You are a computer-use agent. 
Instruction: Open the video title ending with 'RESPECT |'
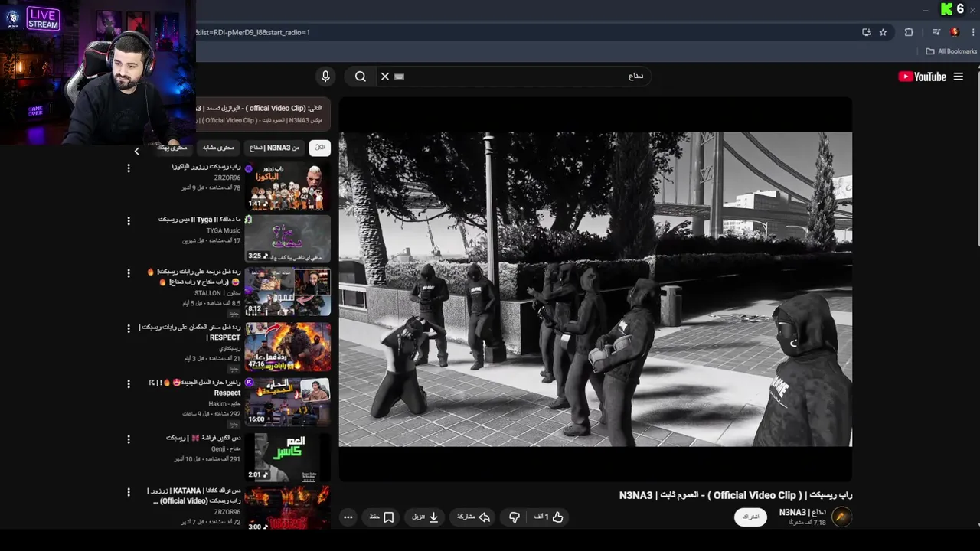(x=190, y=332)
